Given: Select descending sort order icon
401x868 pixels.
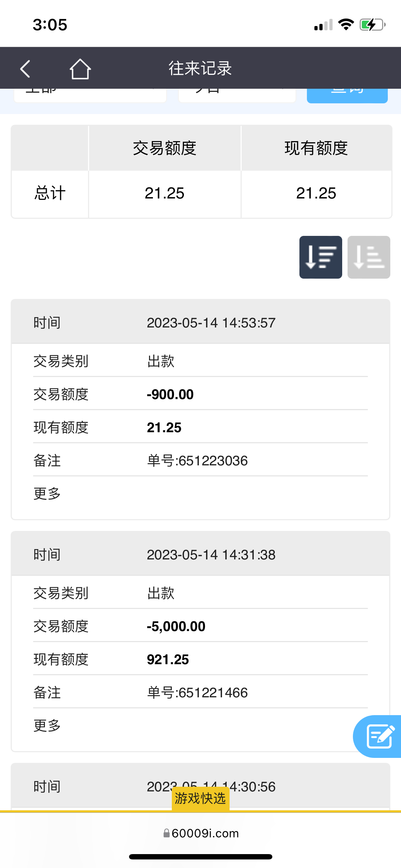Looking at the screenshot, I should [320, 257].
